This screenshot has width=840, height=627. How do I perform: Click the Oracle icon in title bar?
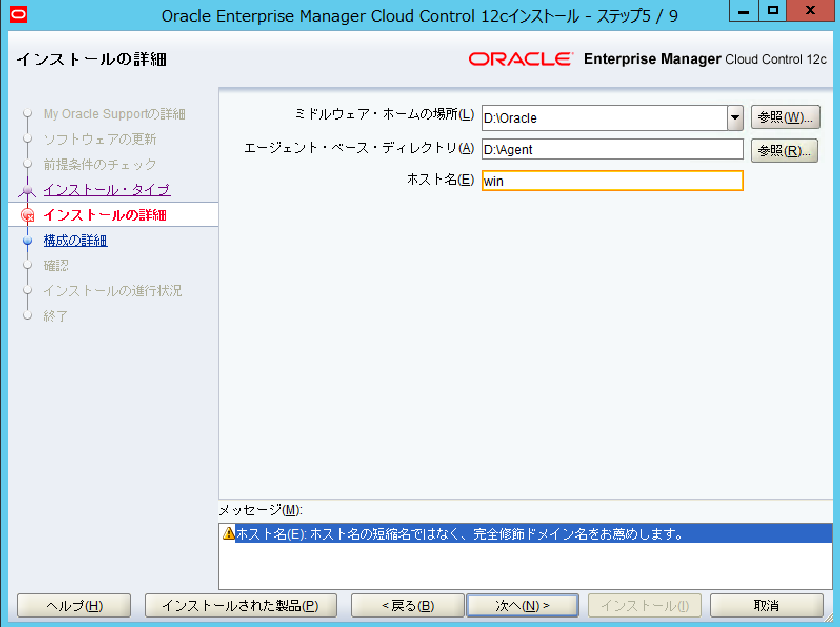pyautogui.click(x=18, y=14)
